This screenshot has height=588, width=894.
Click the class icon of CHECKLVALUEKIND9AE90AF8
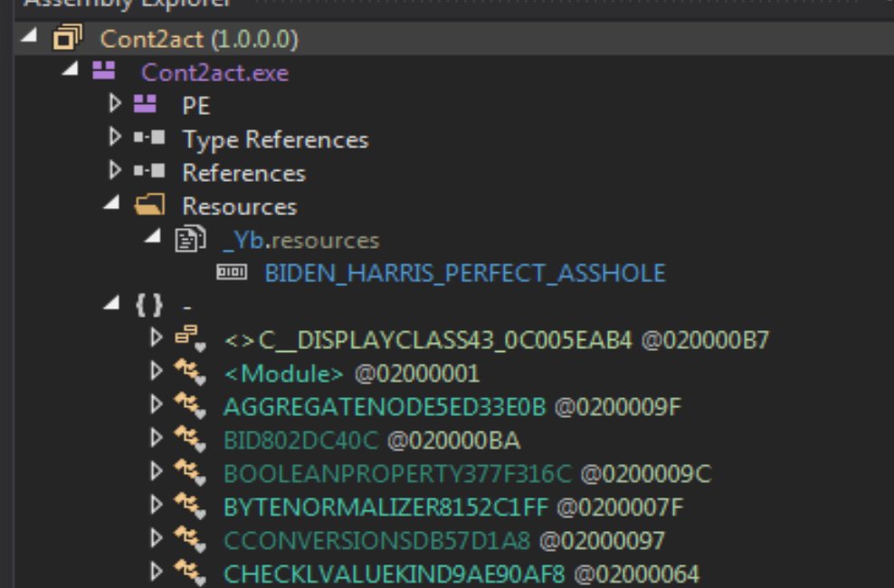click(190, 573)
